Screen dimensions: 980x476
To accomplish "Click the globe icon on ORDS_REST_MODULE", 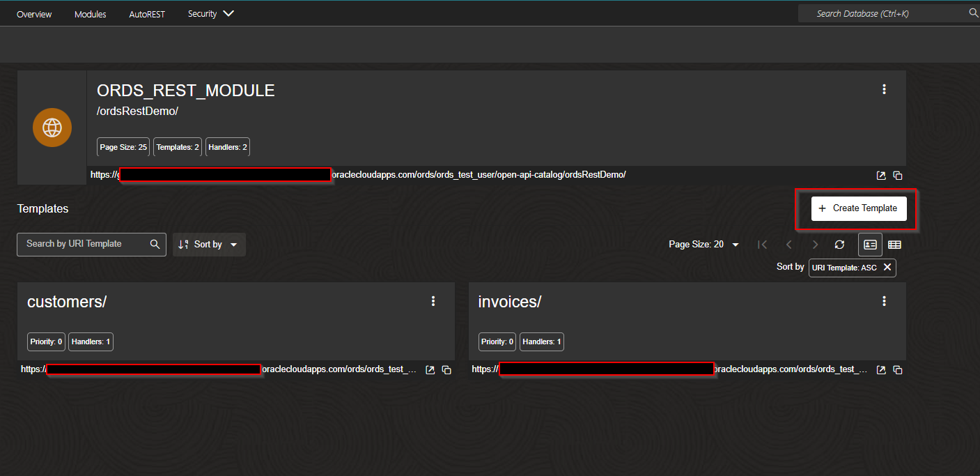I will point(52,128).
